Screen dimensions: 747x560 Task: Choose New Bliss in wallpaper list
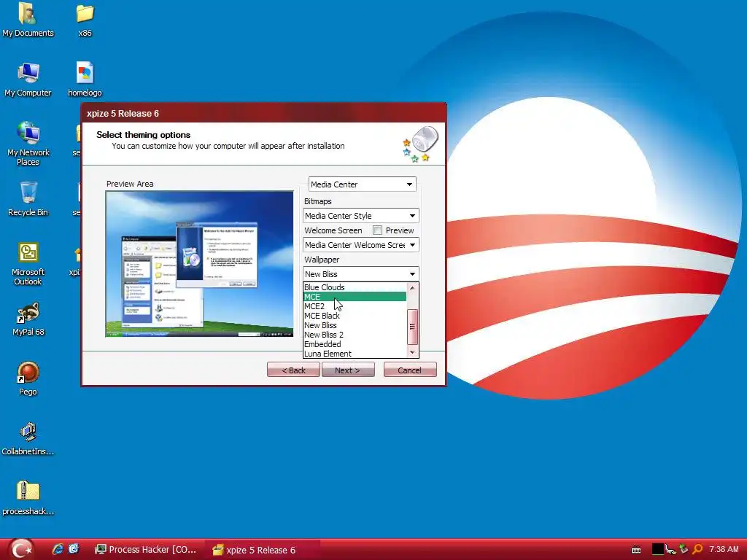[355, 325]
